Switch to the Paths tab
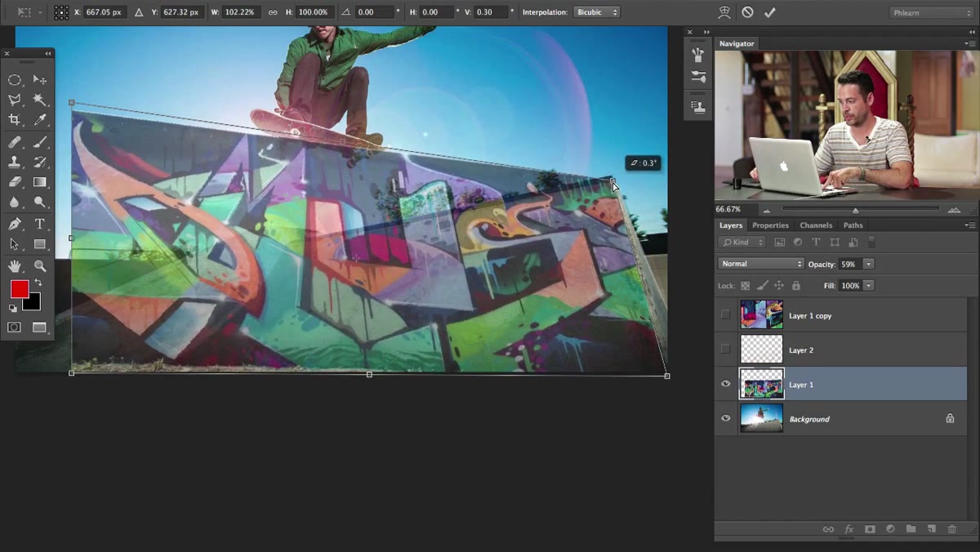 pos(853,225)
